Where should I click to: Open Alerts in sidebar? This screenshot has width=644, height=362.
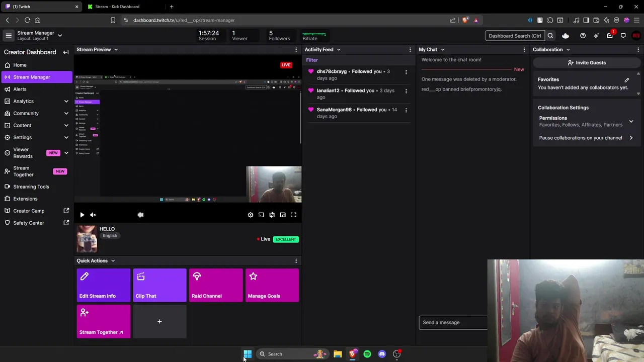click(36, 89)
